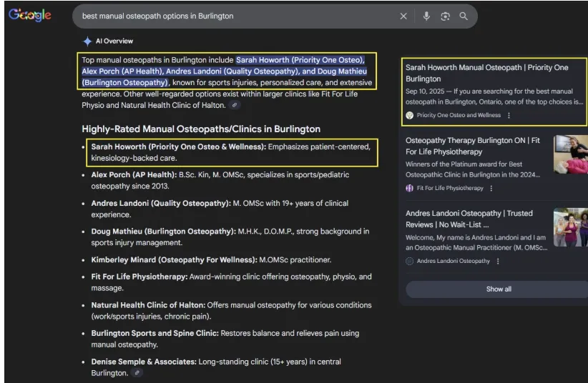Viewport: 588px width, 383px height.
Task: Open three-dot menu beside Priority One Osteo and Wellness
Action: [509, 115]
